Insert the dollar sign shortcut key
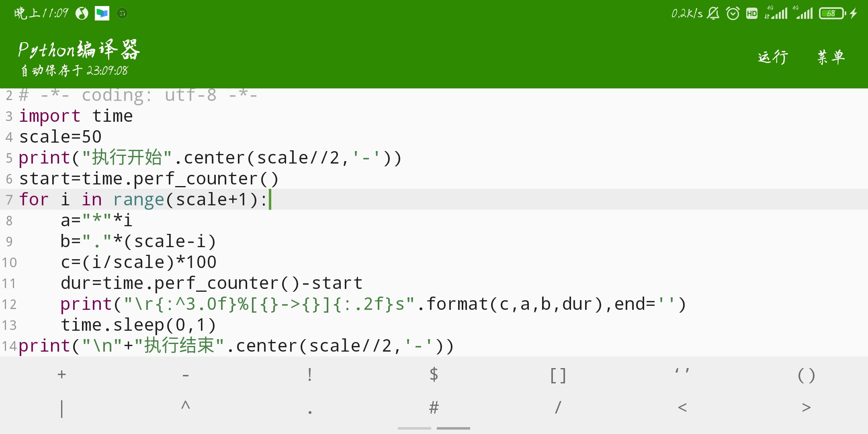868x434 pixels. 434,375
